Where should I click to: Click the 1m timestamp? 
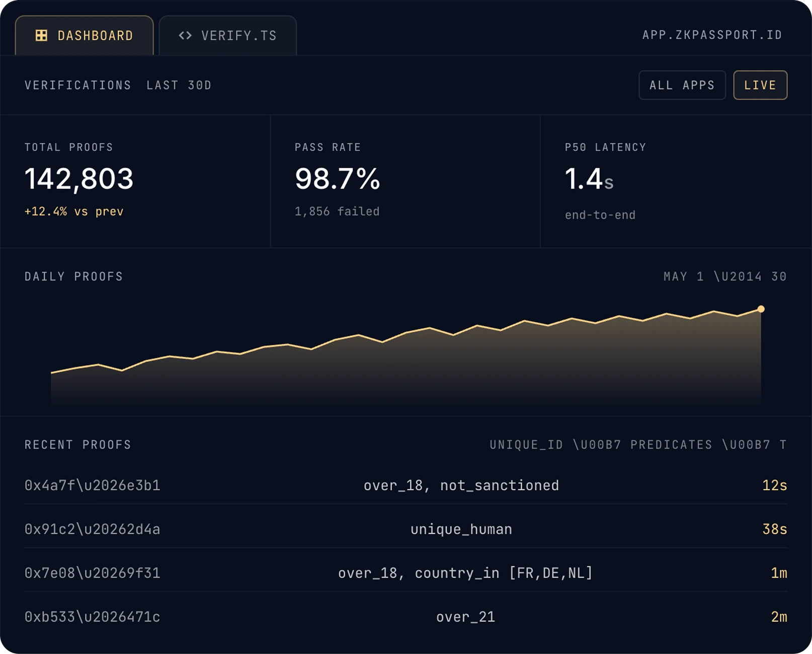pos(779,573)
